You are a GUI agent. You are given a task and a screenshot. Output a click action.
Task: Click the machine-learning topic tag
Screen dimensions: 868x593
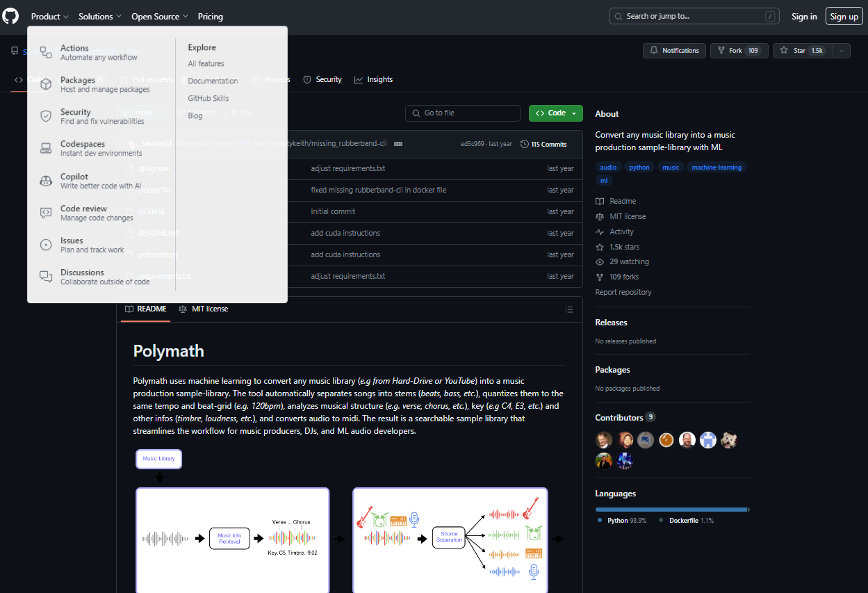point(716,168)
